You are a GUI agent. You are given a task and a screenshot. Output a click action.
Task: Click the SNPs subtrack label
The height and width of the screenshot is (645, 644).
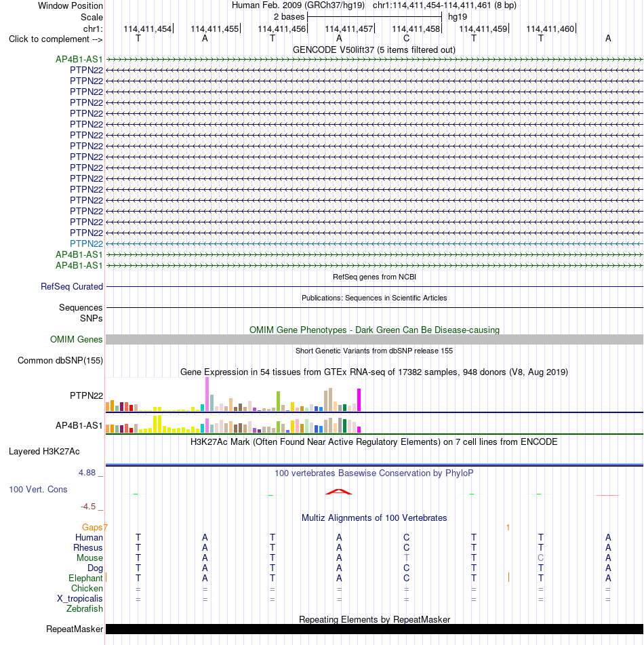[92, 318]
